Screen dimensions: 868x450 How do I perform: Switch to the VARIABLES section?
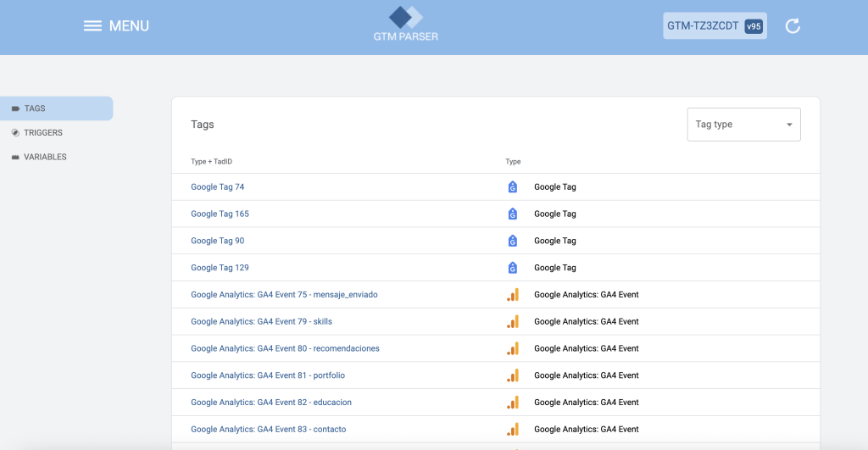tap(45, 157)
